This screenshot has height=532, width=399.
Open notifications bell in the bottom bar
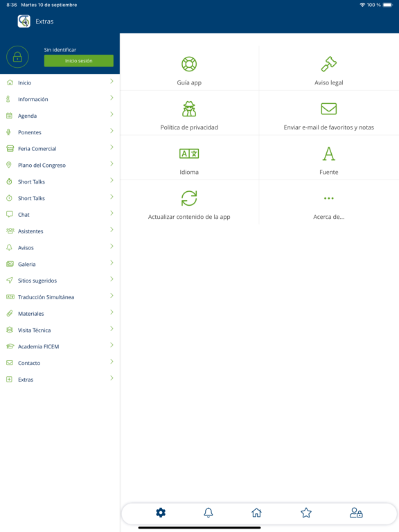(x=209, y=513)
